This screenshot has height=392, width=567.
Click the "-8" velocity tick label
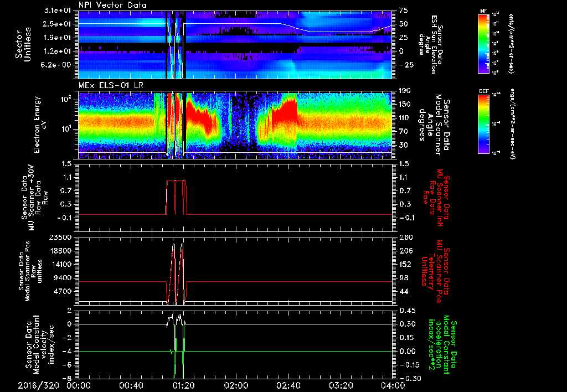[66, 378]
